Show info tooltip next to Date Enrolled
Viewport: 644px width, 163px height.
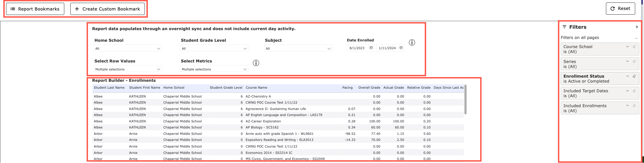pyautogui.click(x=412, y=43)
